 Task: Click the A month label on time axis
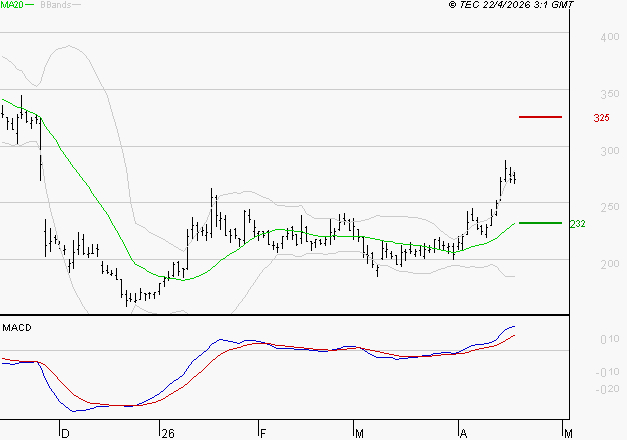point(463,433)
